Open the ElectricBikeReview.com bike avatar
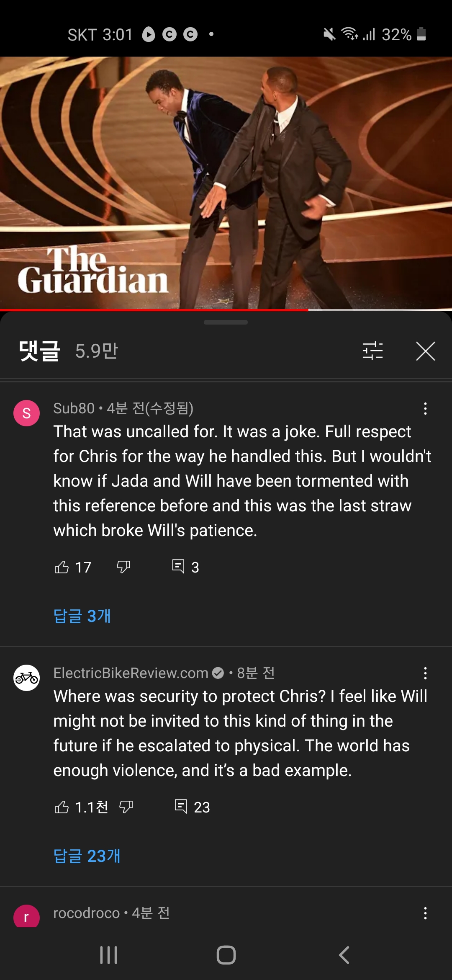Viewport: 452px width, 980px height. tap(26, 678)
